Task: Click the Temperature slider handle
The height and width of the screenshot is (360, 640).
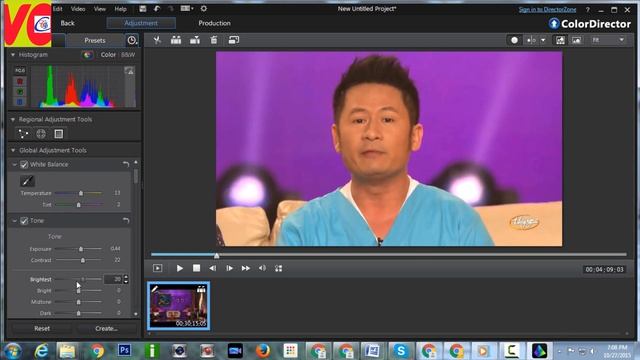Action: click(81, 193)
